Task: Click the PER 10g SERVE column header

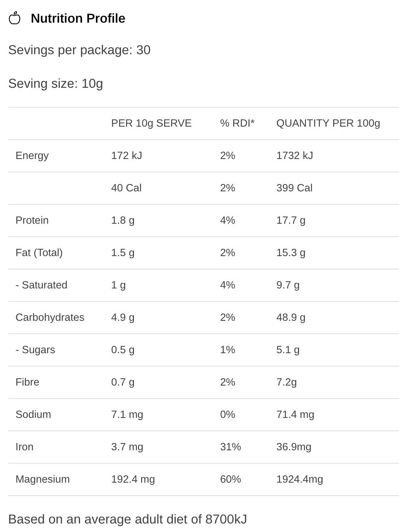Action: click(151, 123)
